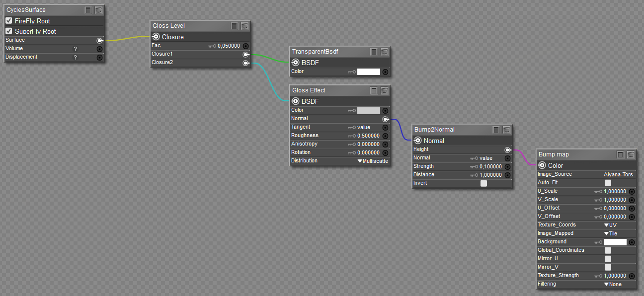Click the animation key icon beside Texture_Strength
Viewport: 644px width, 296px height.
pyautogui.click(x=598, y=276)
